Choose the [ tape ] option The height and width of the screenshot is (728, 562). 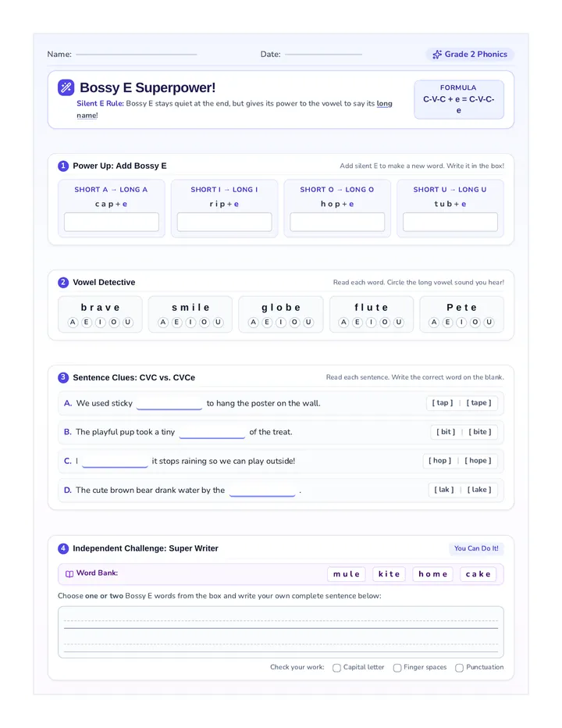479,403
